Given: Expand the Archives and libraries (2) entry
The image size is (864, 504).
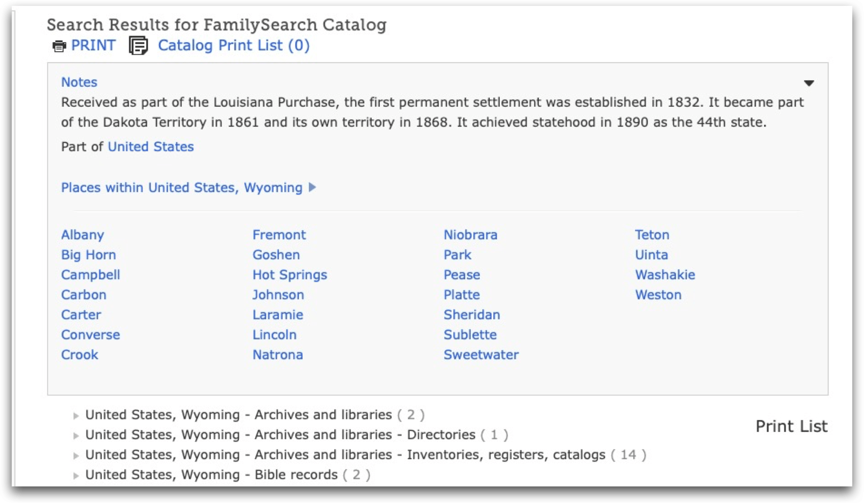Looking at the screenshot, I should click(76, 416).
